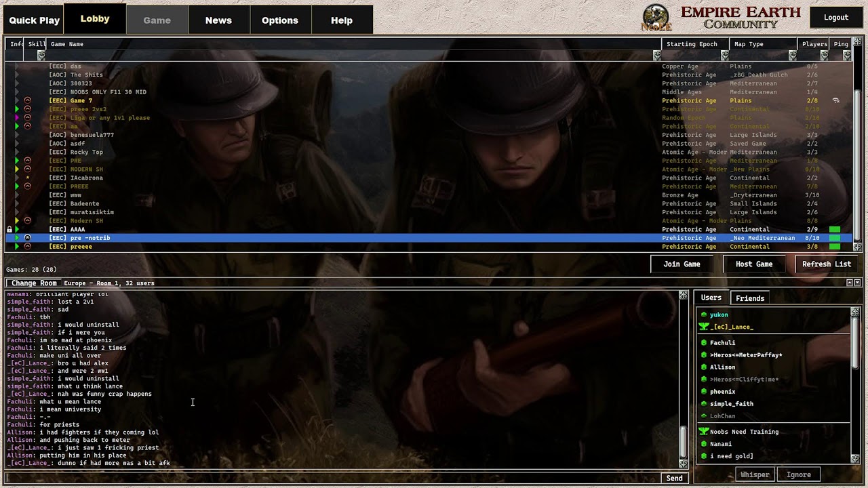The image size is (868, 488).
Task: Click the green arrow beside 'preee 2vs2' game
Action: 17,109
